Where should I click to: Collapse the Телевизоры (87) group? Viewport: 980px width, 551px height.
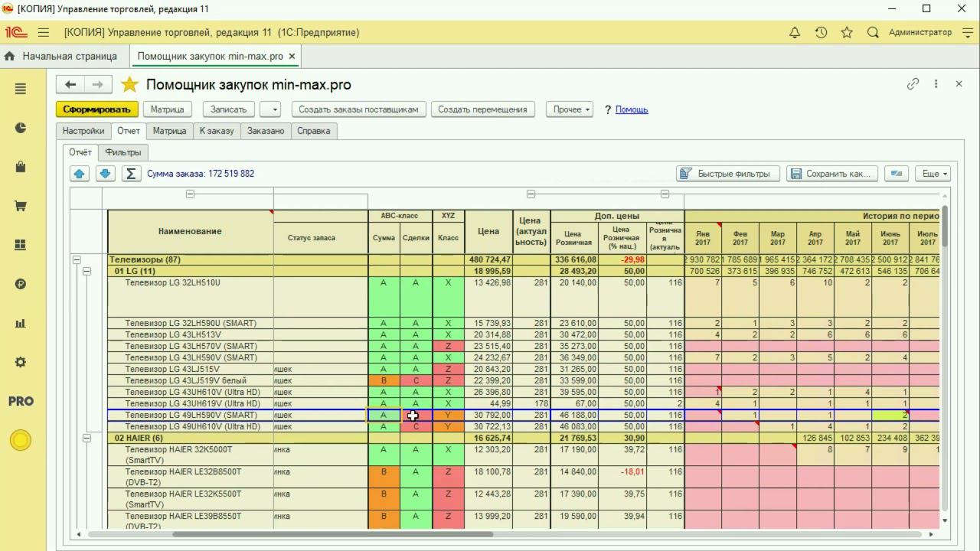[x=77, y=260]
